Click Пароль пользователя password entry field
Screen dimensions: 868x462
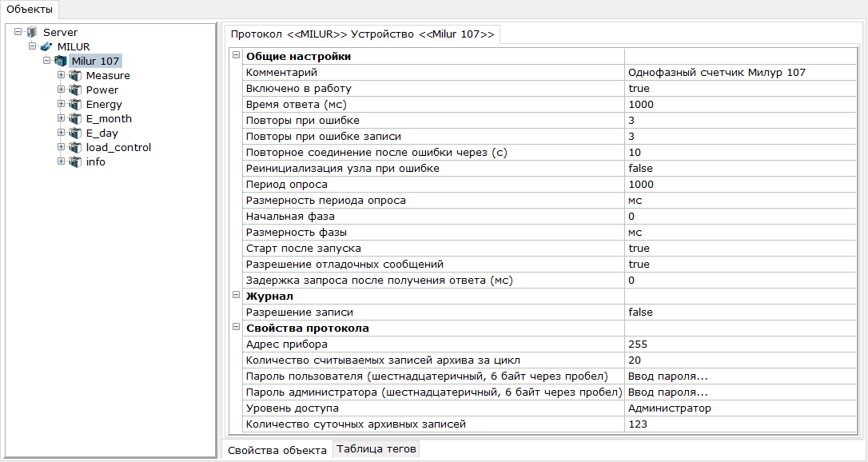click(740, 376)
